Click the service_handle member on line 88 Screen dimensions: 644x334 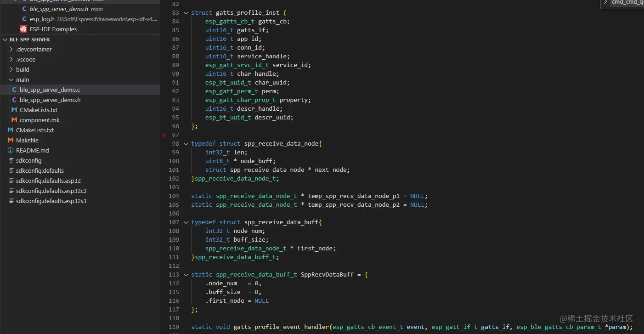[262, 57]
